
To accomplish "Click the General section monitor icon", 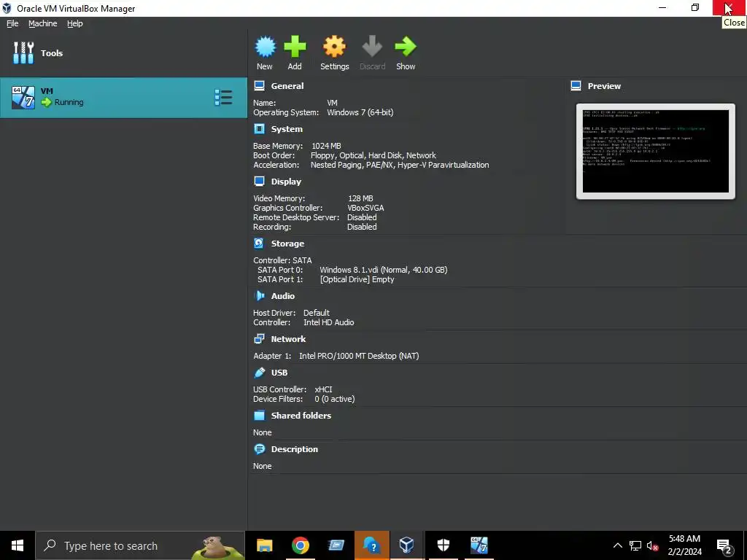I will tap(259, 86).
